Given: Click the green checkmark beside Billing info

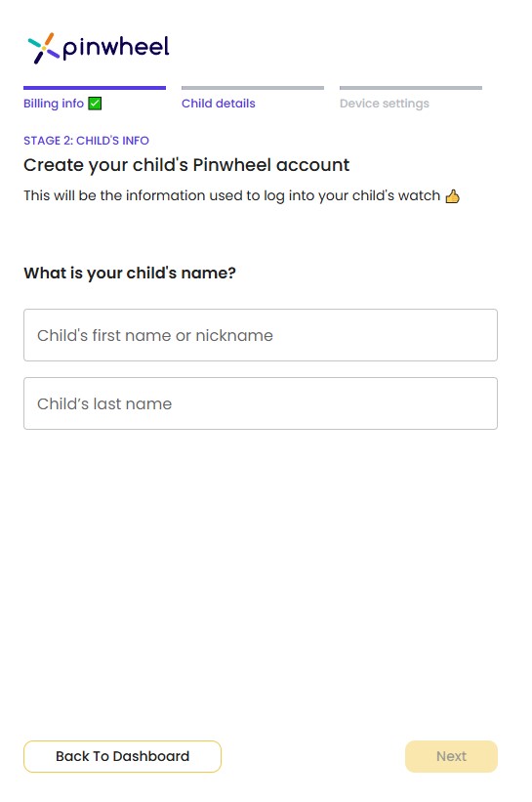Looking at the screenshot, I should click(95, 104).
